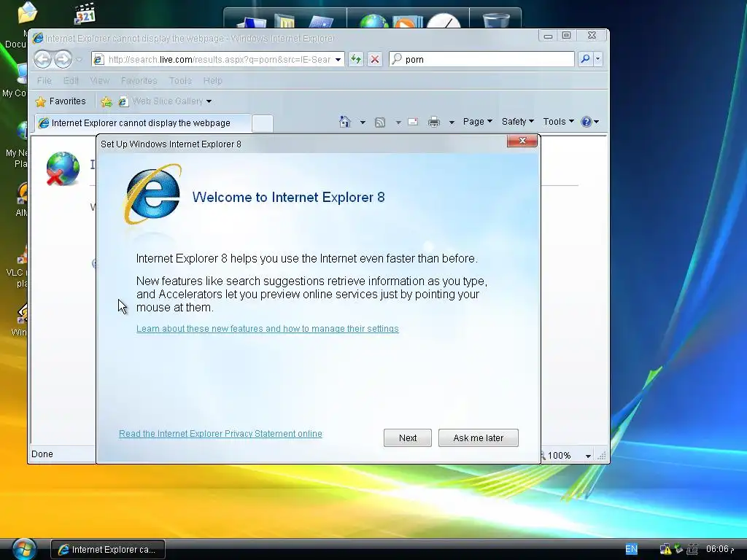Expand the address bar history dropdown
This screenshot has width=747, height=560.
338,60
